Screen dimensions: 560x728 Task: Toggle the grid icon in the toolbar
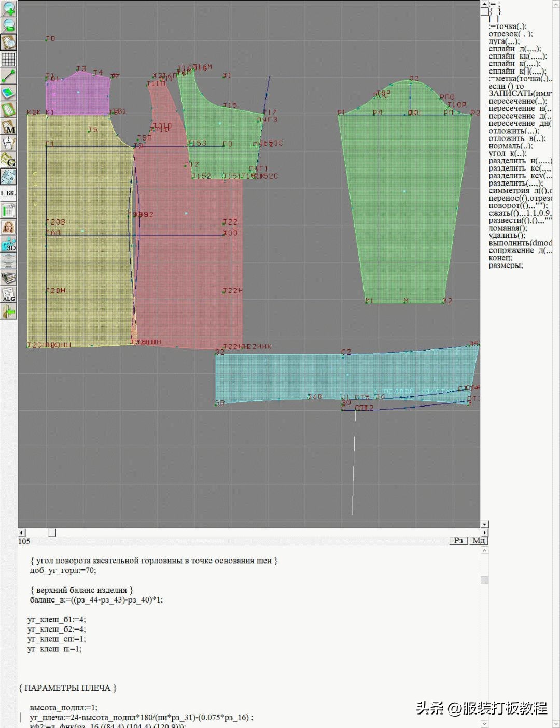tap(9, 59)
